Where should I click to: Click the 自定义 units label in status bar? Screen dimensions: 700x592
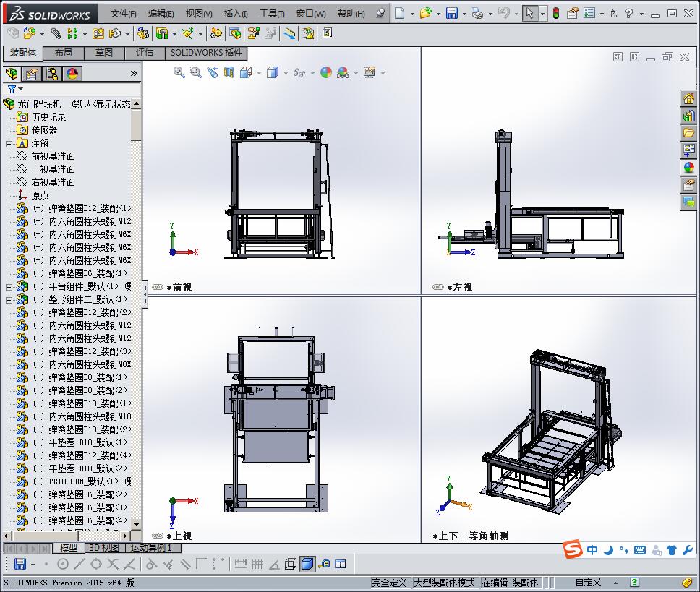tap(588, 582)
